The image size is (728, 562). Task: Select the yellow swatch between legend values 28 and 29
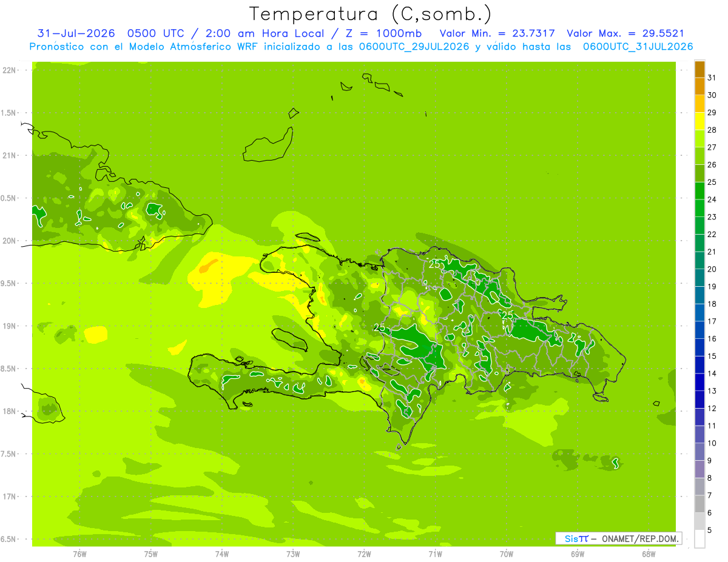coord(699,121)
